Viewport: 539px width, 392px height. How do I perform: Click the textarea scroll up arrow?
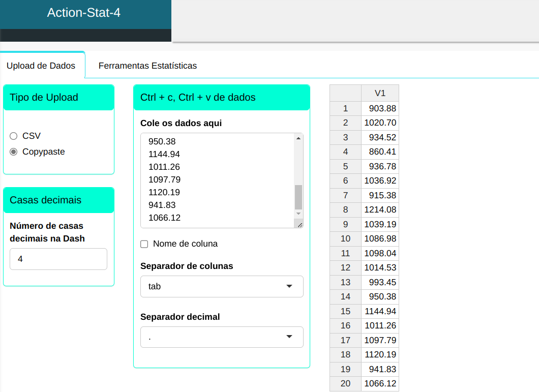tap(298, 138)
